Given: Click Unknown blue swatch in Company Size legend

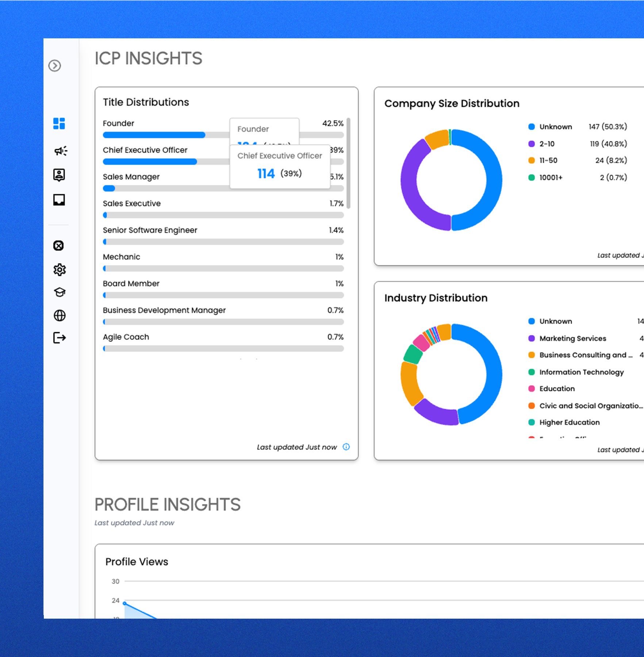Looking at the screenshot, I should tap(532, 127).
